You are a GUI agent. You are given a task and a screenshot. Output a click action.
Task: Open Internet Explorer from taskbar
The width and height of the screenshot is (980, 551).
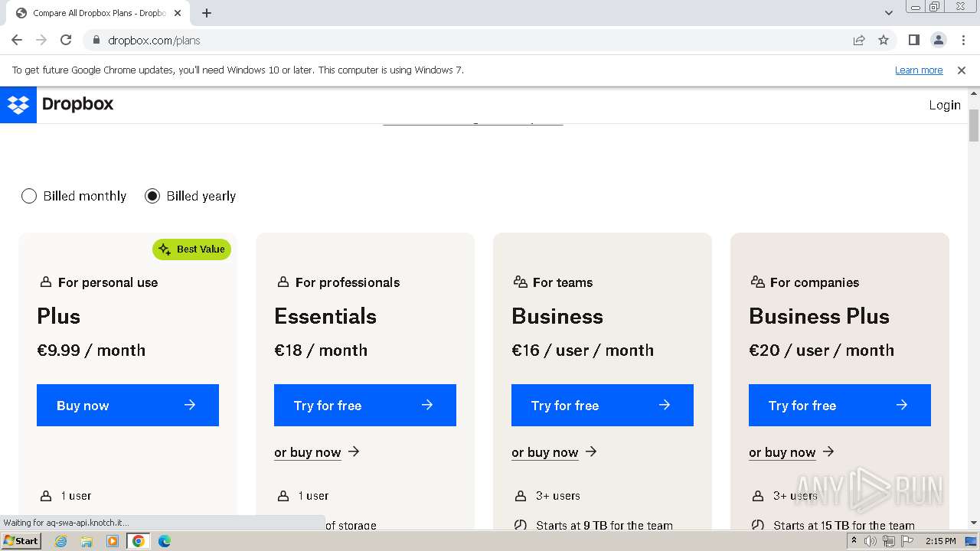(x=61, y=541)
